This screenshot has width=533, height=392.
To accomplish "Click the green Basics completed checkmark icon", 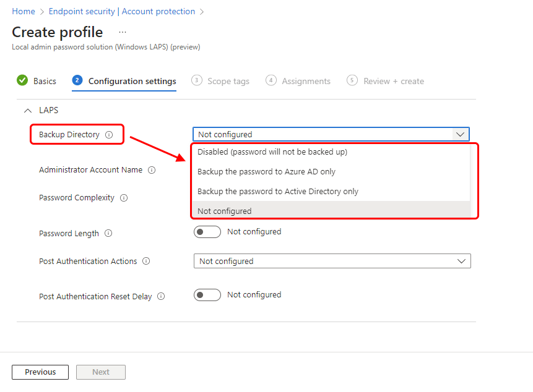I will coord(22,80).
